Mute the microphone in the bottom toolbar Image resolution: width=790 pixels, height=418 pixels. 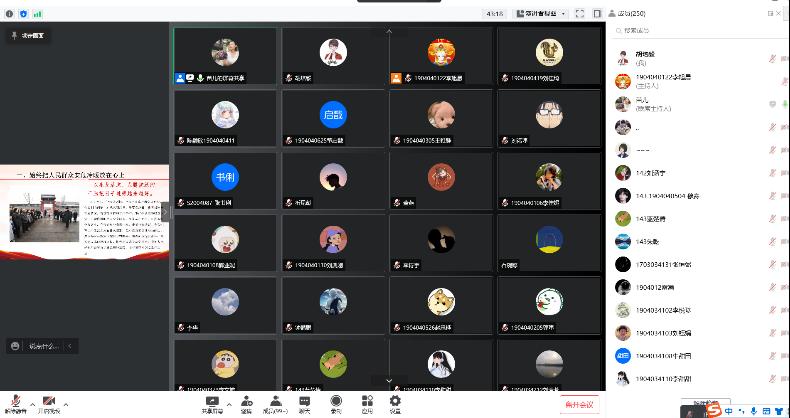tap(16, 403)
